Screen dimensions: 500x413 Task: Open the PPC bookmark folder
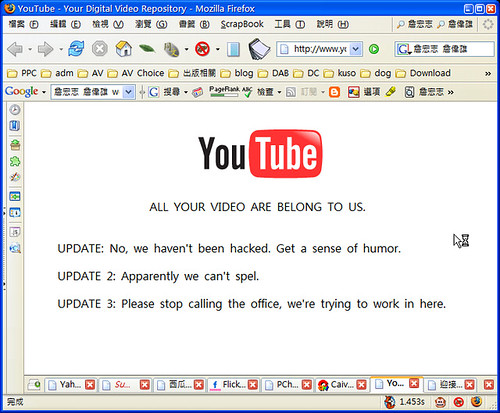pos(22,73)
